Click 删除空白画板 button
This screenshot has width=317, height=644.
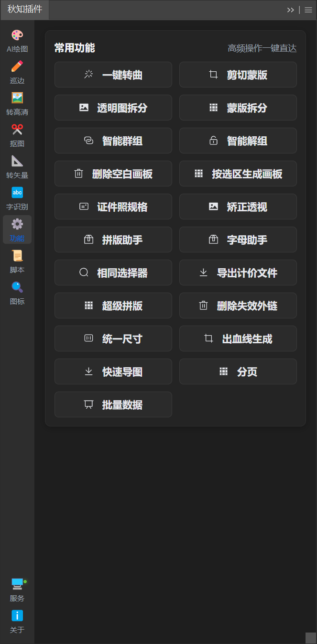click(113, 174)
